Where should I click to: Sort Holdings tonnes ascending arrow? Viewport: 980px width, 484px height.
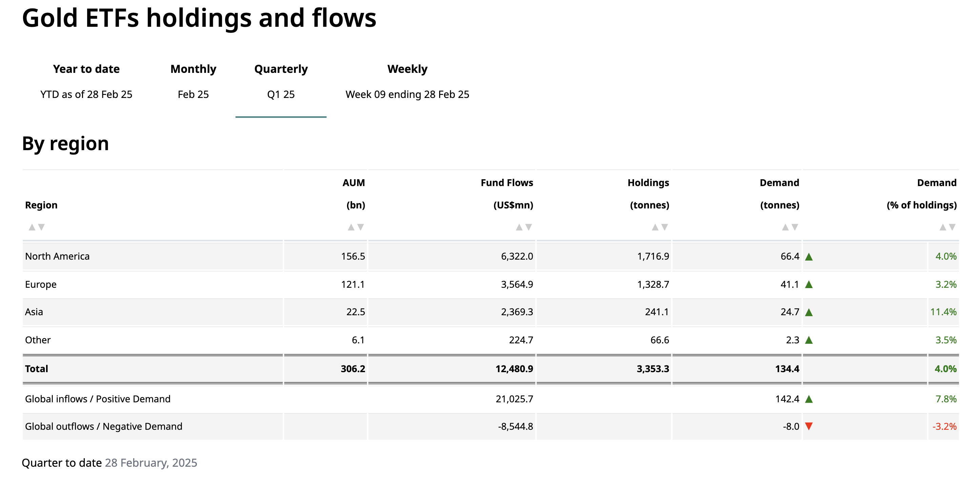coord(655,227)
